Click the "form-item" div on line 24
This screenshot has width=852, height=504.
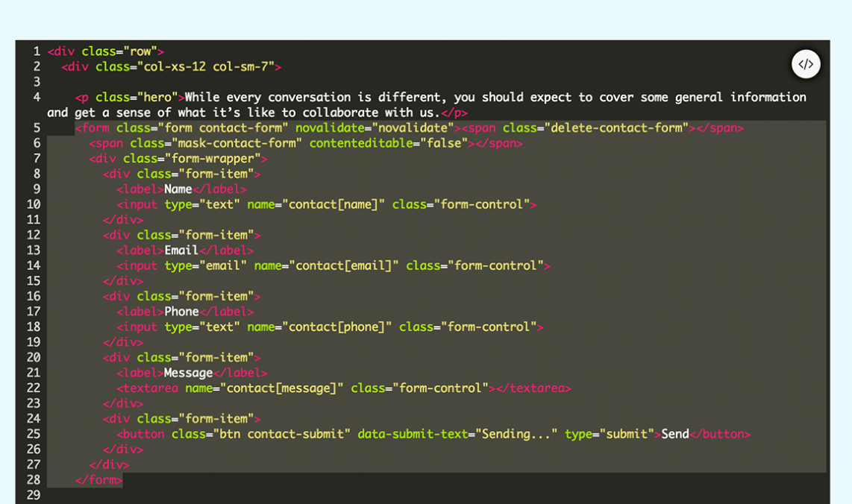[182, 419]
